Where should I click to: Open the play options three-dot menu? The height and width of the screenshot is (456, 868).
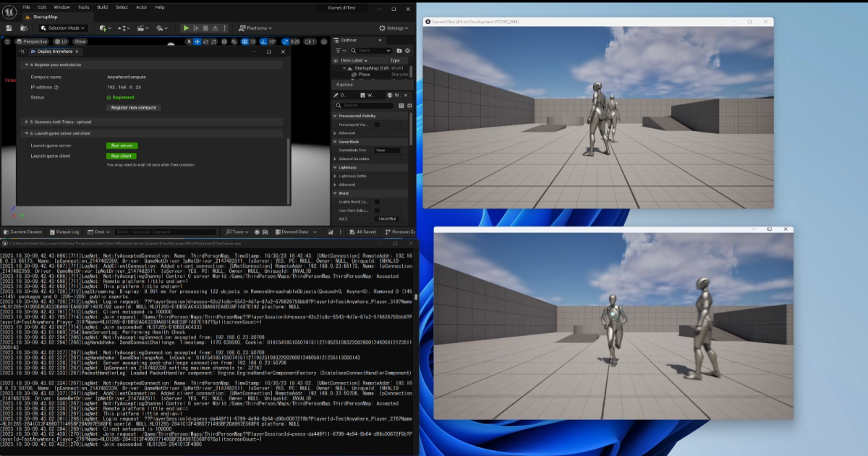pos(224,28)
